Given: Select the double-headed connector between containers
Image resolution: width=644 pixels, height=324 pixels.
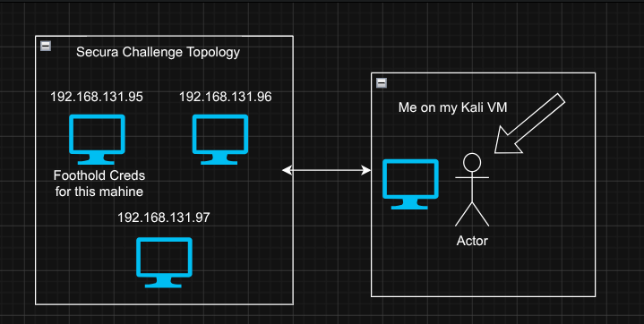Looking at the screenshot, I should (327, 170).
